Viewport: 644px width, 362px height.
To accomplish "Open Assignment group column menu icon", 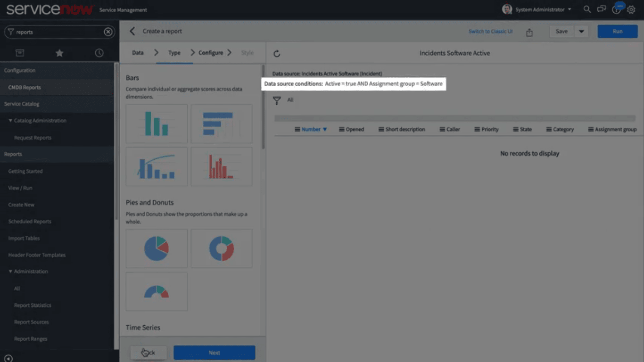I will tap(591, 129).
